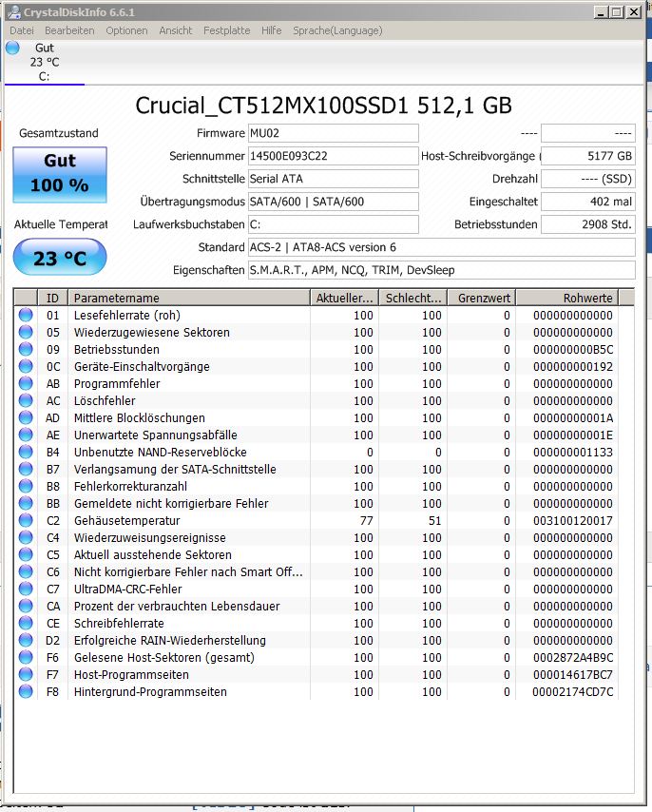The width and height of the screenshot is (652, 812).
Task: Open the Sprache(Language) menu
Action: pyautogui.click(x=337, y=30)
